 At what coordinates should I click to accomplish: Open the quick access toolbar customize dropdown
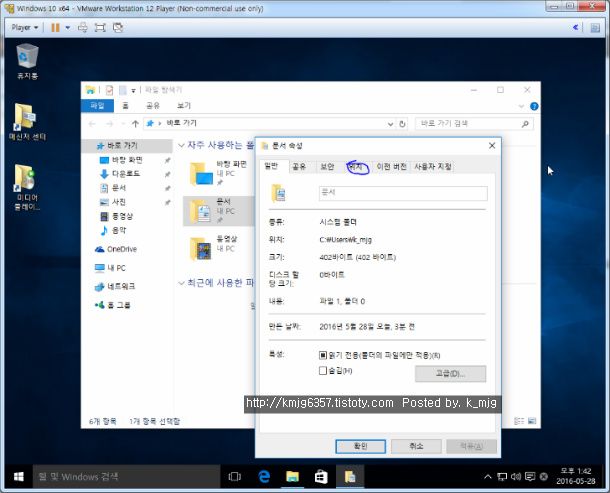point(133,91)
